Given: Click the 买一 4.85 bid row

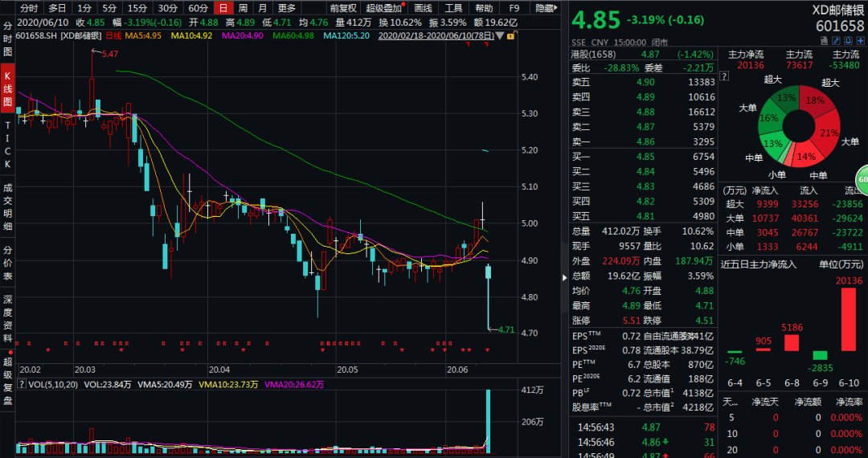Looking at the screenshot, I should 642,157.
